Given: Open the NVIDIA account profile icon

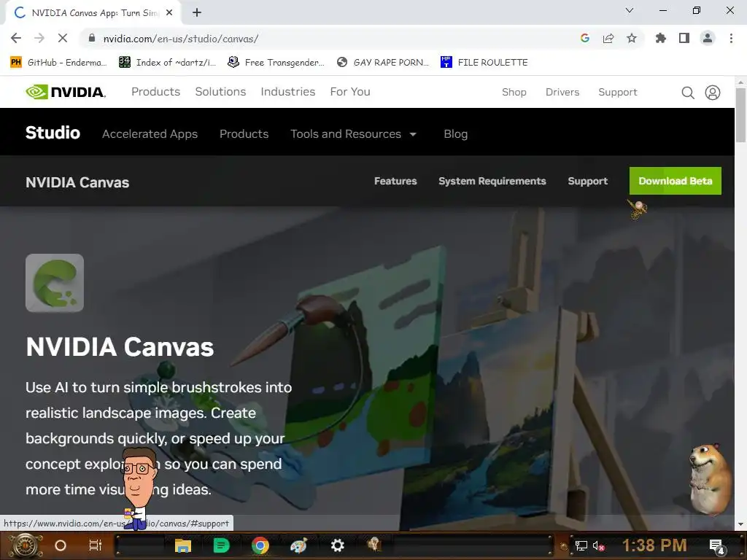Looking at the screenshot, I should pos(713,93).
